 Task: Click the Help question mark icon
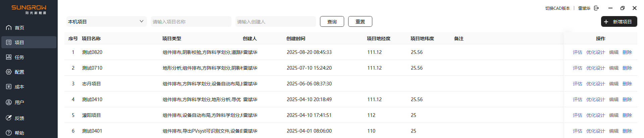coord(9,133)
